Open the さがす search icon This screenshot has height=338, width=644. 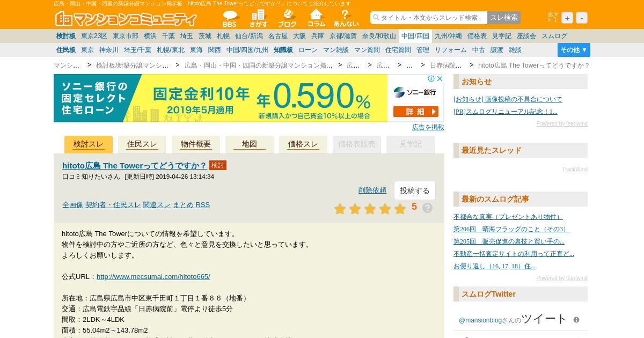pyautogui.click(x=258, y=18)
